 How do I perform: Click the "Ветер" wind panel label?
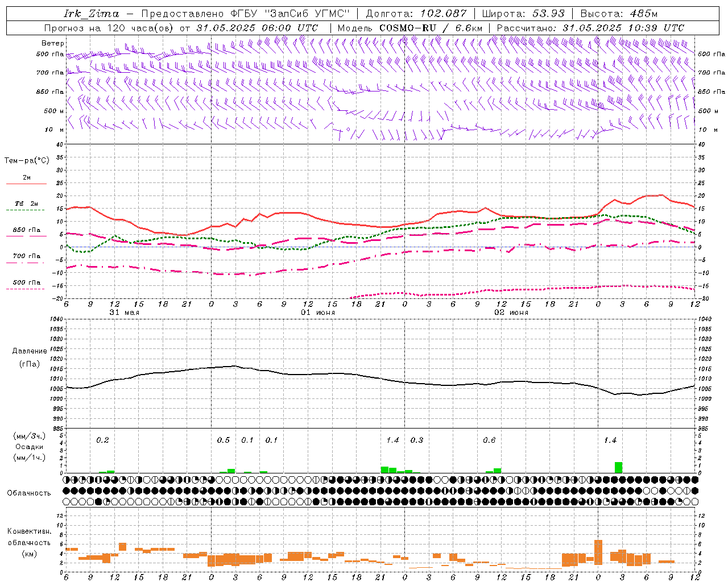[53, 43]
